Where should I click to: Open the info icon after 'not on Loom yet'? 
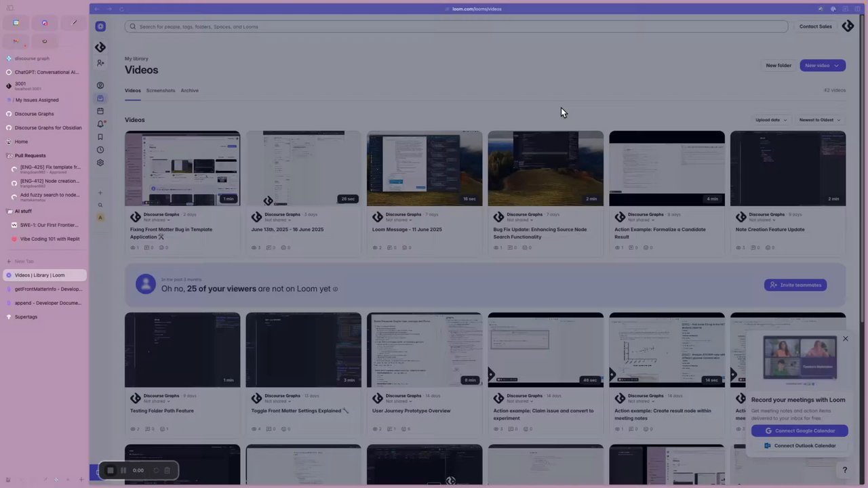335,289
